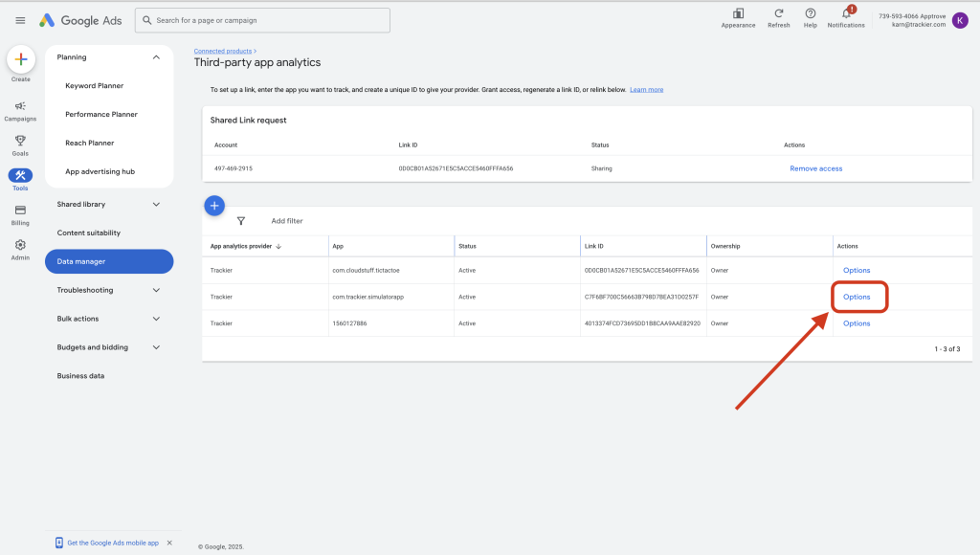Expand the Bulk actions section
This screenshot has height=555, width=980.
point(156,319)
